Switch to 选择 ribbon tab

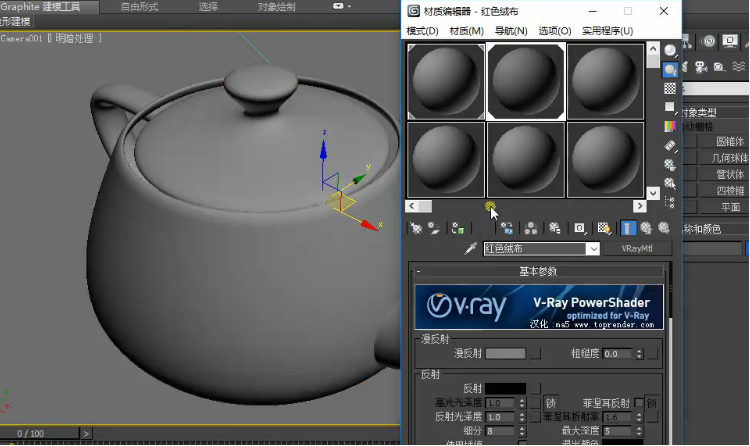(x=208, y=7)
